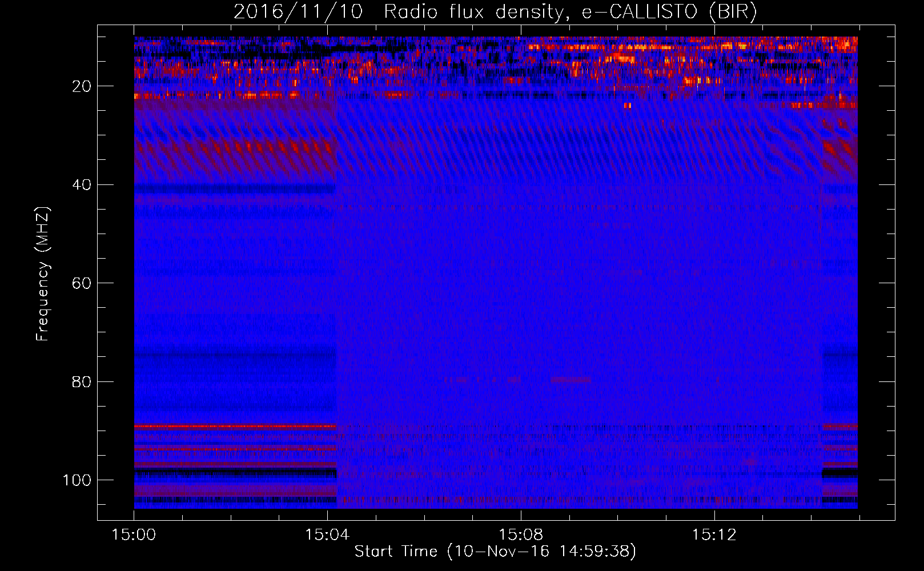The height and width of the screenshot is (571, 924).
Task: Select the 15:12 time tick label
Action: (714, 535)
